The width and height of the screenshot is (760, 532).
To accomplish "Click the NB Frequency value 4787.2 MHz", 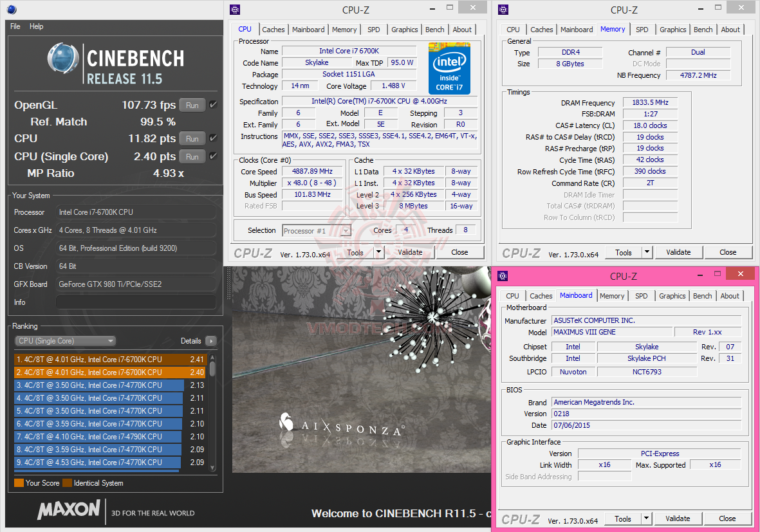I will pyautogui.click(x=698, y=75).
